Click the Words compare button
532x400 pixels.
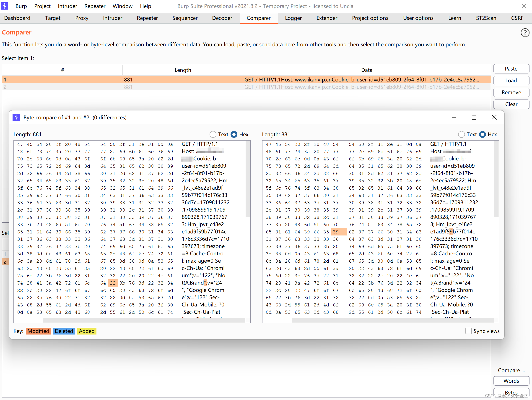(511, 381)
